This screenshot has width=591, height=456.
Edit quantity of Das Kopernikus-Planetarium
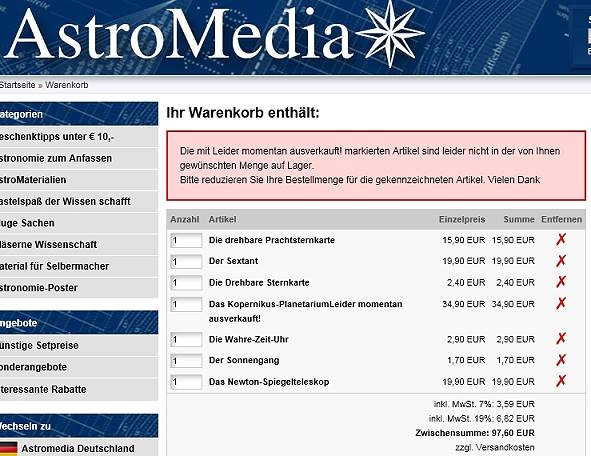[x=186, y=304]
